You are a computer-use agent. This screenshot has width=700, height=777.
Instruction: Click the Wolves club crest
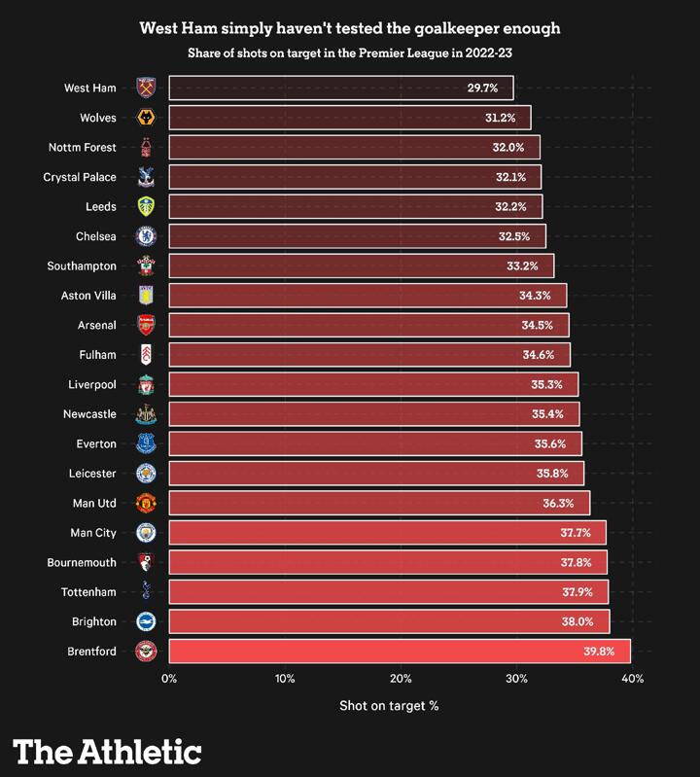point(146,118)
